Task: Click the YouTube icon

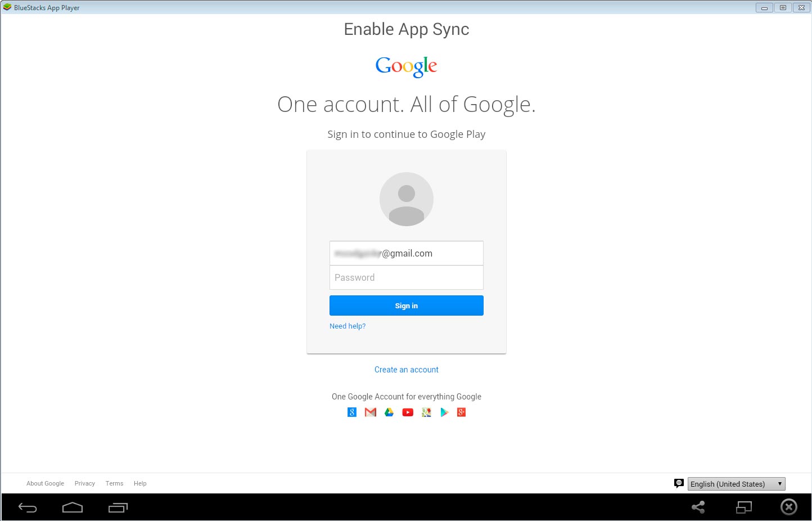Action: [x=408, y=412]
